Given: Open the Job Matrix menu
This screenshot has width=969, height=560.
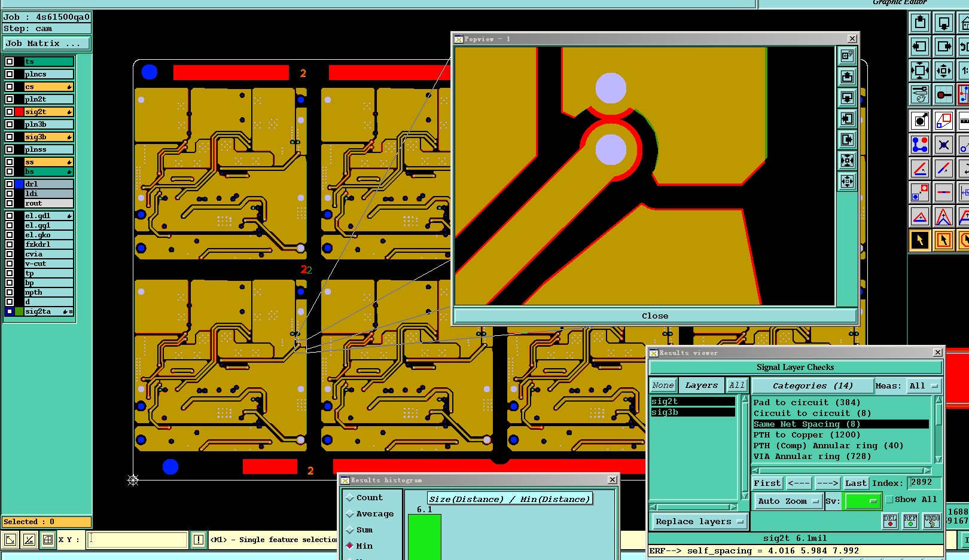Looking at the screenshot, I should point(46,44).
